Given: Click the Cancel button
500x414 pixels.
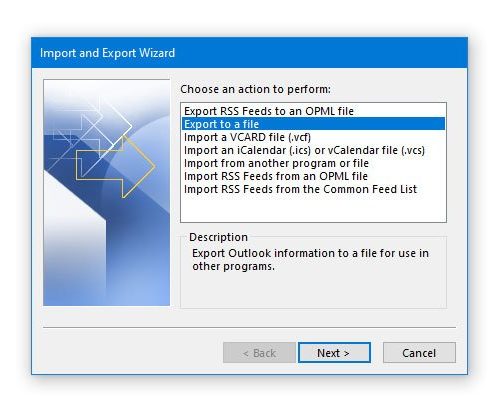Looking at the screenshot, I should [419, 353].
